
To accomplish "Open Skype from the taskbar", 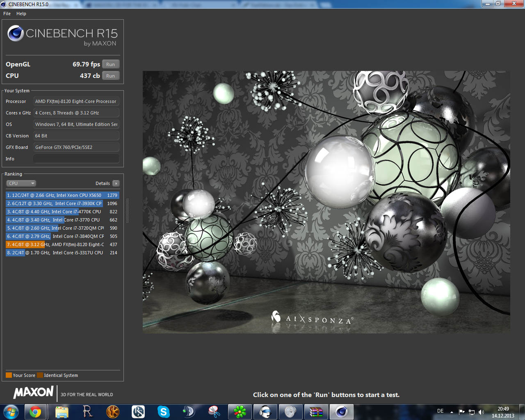I will coord(164,412).
